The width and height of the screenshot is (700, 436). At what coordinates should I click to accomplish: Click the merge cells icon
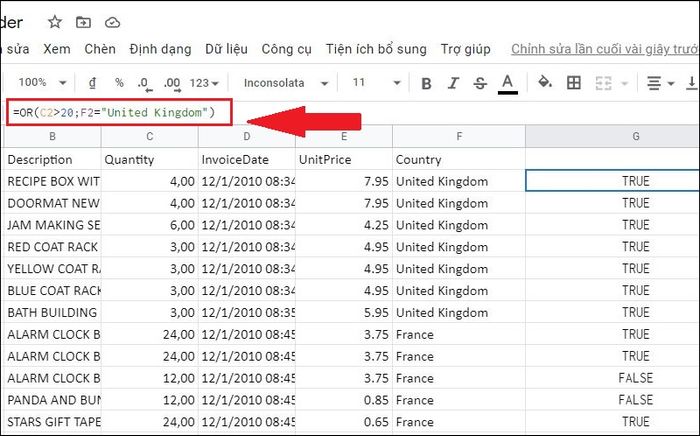coord(603,83)
